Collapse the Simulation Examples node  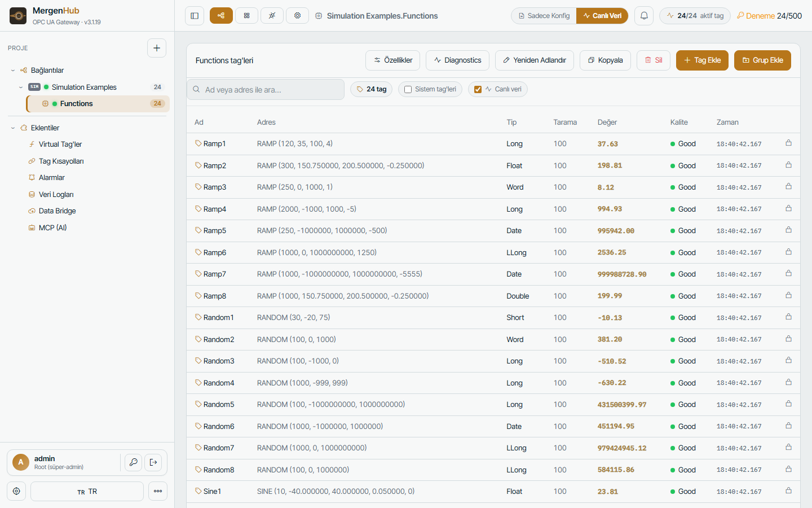(21, 87)
